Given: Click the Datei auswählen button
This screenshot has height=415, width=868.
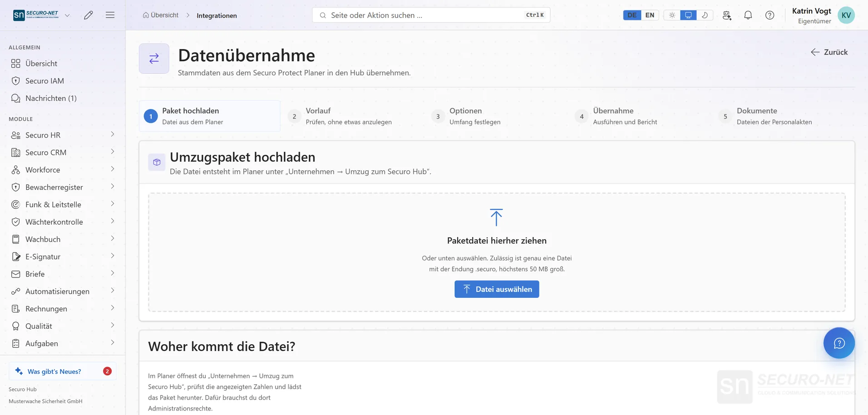Looking at the screenshot, I should (497, 289).
